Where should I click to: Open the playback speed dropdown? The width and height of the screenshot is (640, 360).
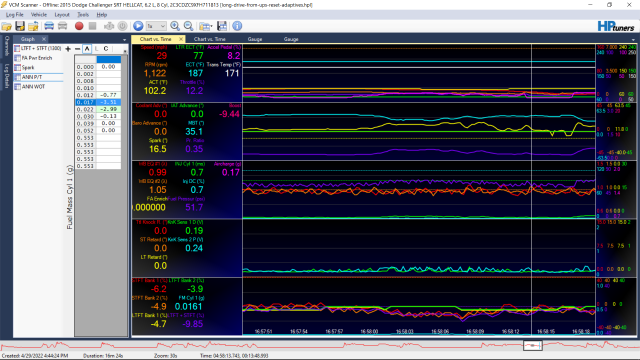coord(156,26)
